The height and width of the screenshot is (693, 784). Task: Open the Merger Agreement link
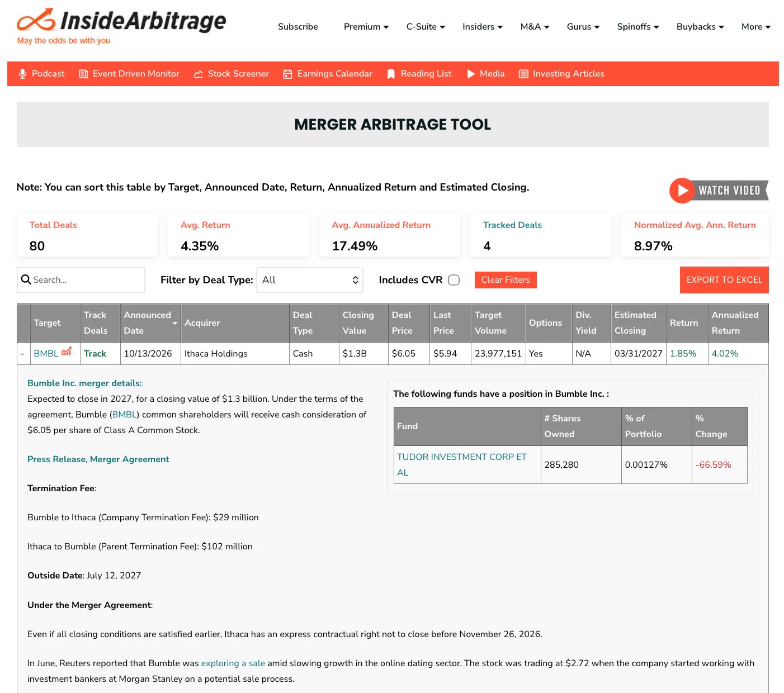(x=130, y=459)
